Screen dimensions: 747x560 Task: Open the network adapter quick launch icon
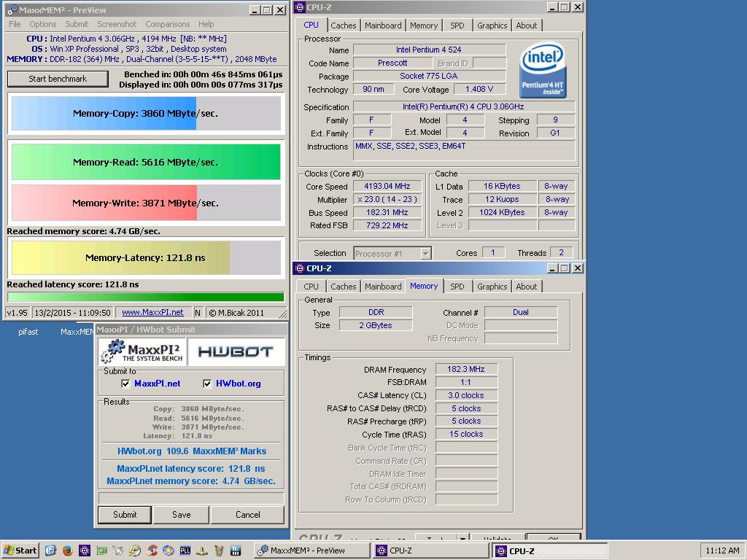(x=202, y=551)
